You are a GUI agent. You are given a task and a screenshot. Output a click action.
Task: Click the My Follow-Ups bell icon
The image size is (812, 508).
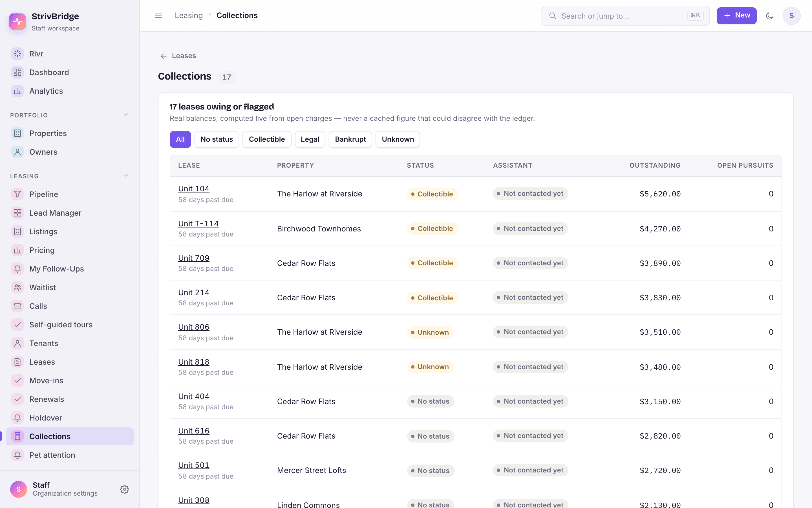[17, 269]
